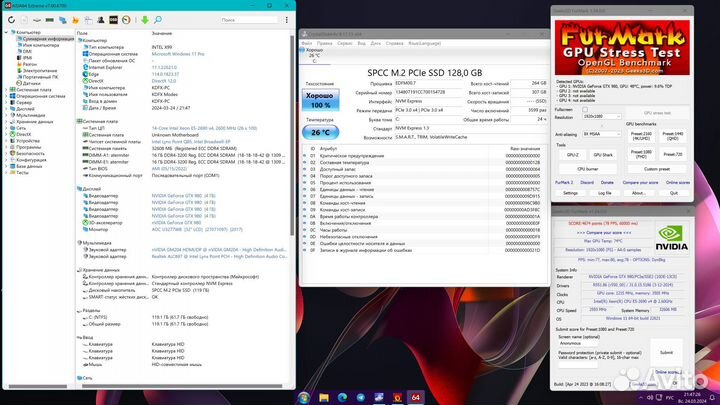The width and height of the screenshot is (720, 405).
Task: Click the 26 °C temperature indicator
Action: (x=321, y=132)
